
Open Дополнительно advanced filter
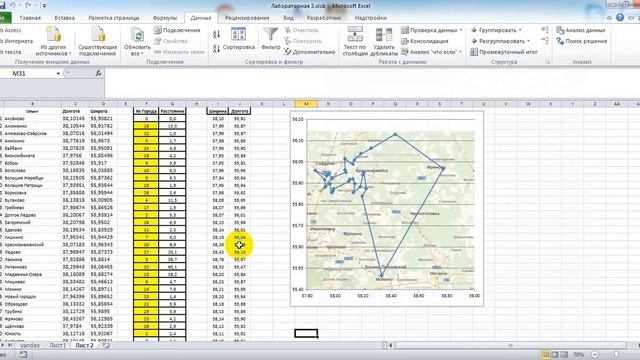tap(310, 52)
